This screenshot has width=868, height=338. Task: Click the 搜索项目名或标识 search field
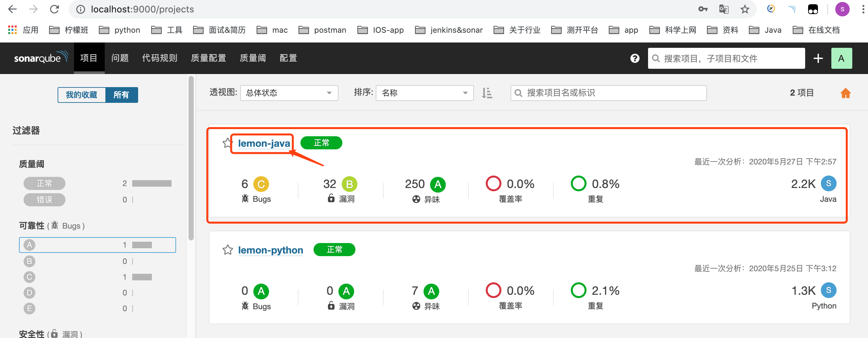[x=608, y=93]
